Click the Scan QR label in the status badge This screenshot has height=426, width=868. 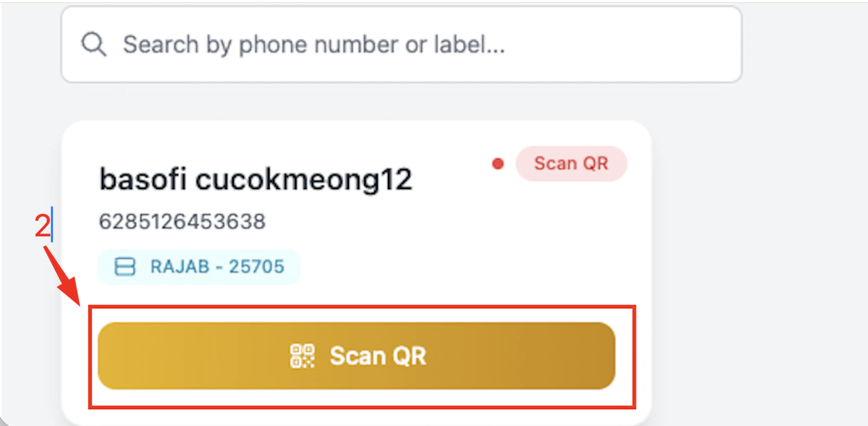[x=571, y=163]
